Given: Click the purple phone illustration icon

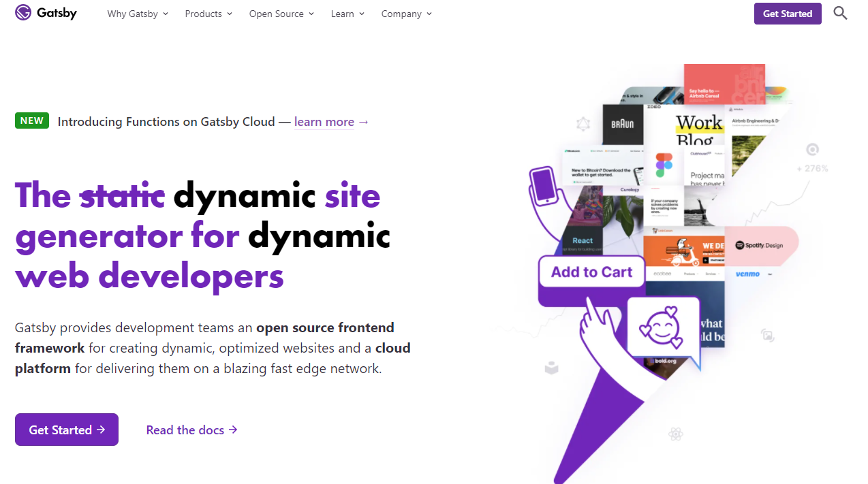Looking at the screenshot, I should click(x=544, y=184).
